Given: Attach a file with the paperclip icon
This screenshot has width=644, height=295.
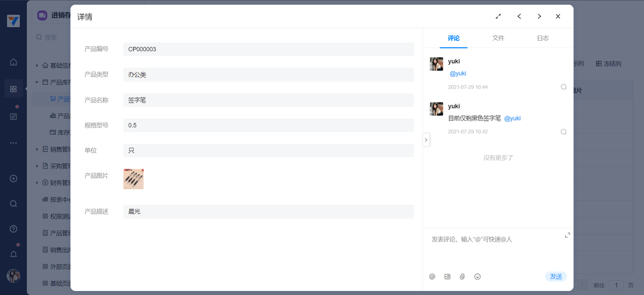Looking at the screenshot, I should coord(462,276).
